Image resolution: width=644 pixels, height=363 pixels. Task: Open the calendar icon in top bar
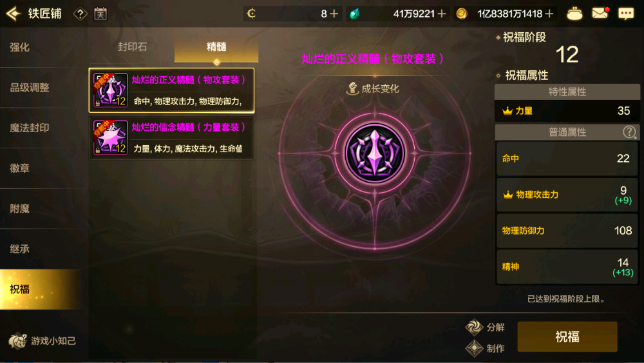(x=100, y=14)
